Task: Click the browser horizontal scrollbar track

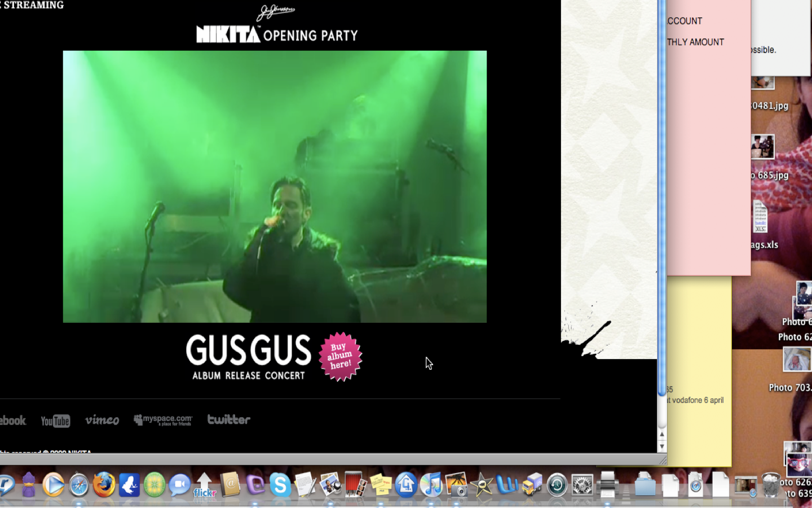Action: [329, 459]
